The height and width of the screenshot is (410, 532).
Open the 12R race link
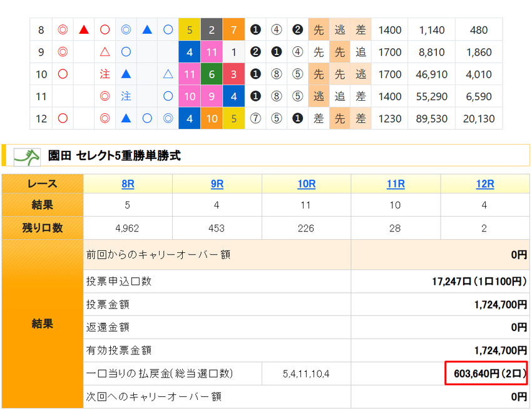click(485, 184)
